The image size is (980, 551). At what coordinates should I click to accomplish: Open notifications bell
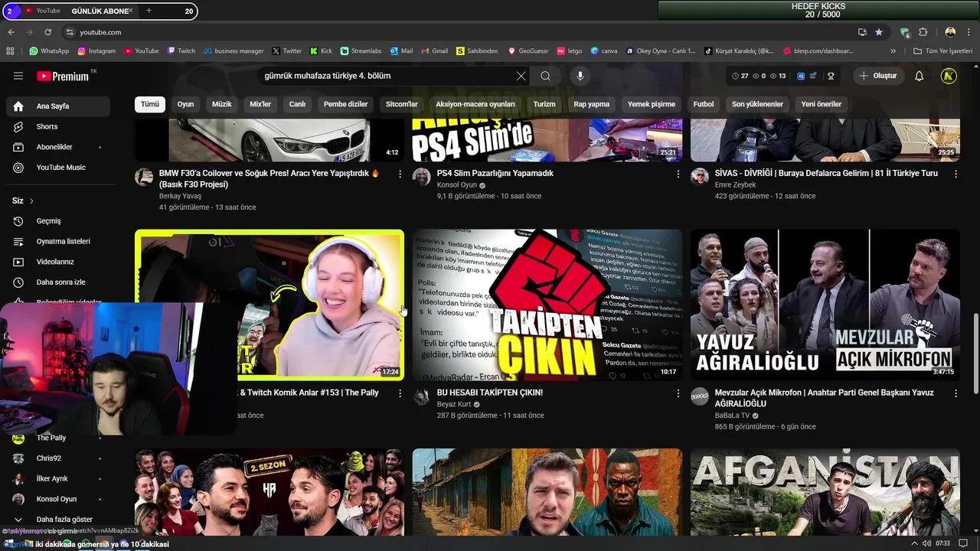920,76
